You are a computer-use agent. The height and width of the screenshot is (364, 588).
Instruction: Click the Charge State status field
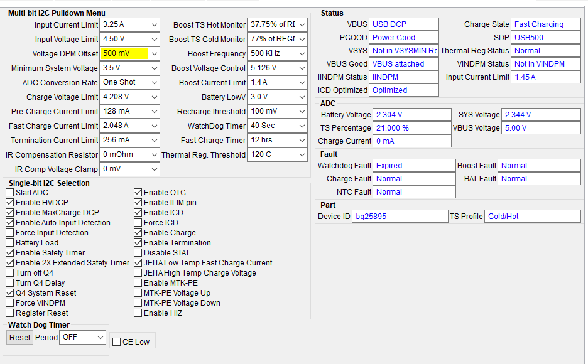point(546,24)
